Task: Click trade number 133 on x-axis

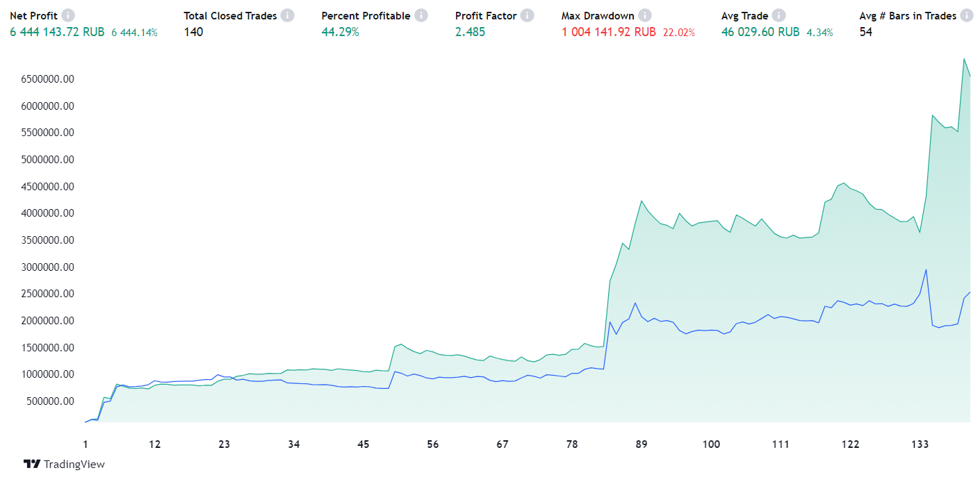Action: [x=920, y=444]
